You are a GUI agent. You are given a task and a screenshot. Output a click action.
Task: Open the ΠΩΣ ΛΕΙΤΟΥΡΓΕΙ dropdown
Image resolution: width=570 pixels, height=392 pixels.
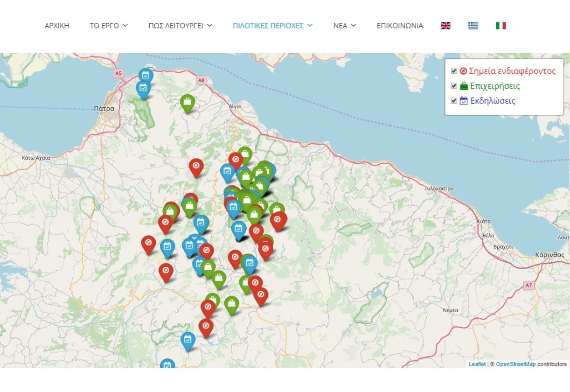click(x=180, y=26)
